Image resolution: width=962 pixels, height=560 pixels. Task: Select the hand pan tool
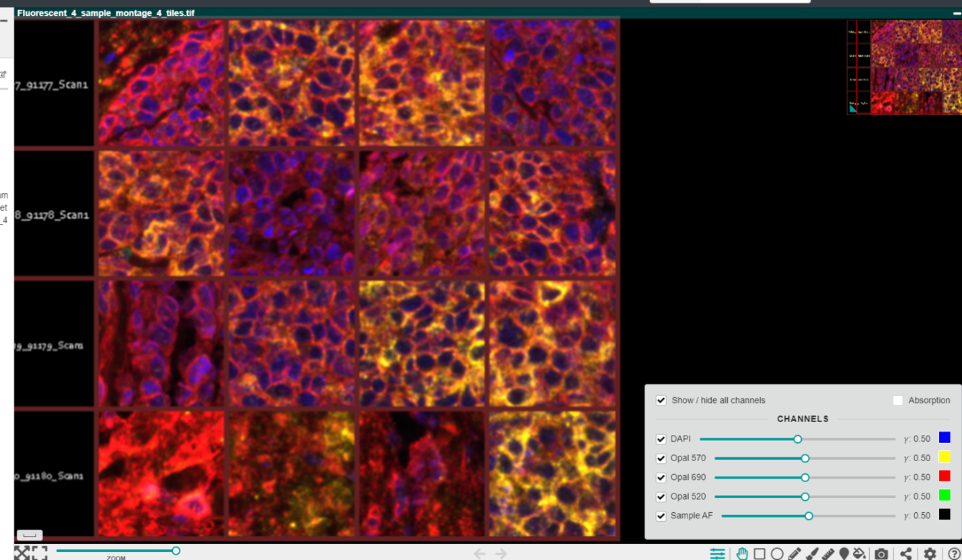tap(742, 554)
